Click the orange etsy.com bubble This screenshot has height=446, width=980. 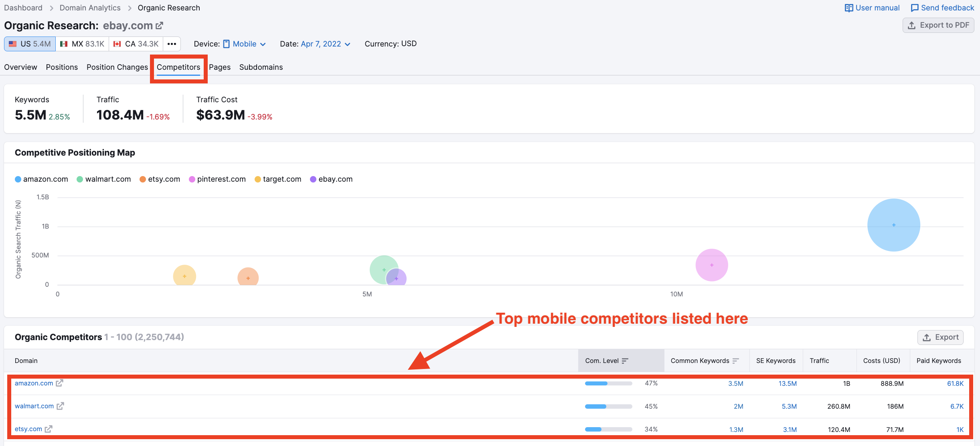coord(248,277)
